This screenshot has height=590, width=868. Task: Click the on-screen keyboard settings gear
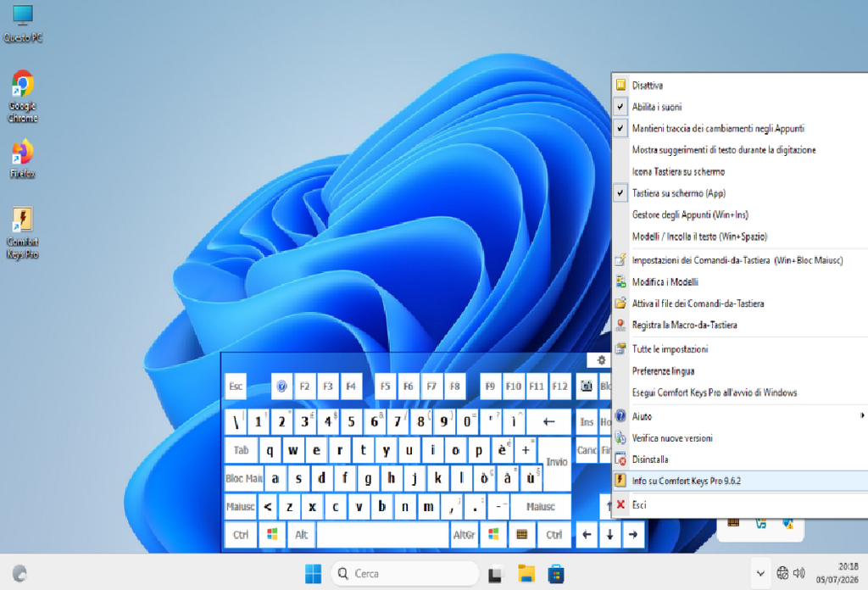[601, 360]
